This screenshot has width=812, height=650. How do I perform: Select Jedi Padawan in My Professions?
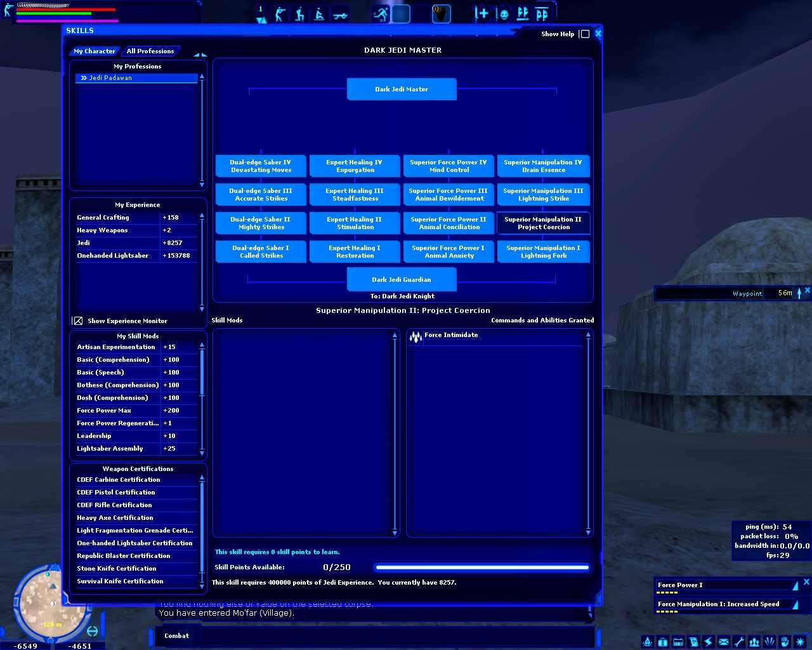(x=136, y=78)
